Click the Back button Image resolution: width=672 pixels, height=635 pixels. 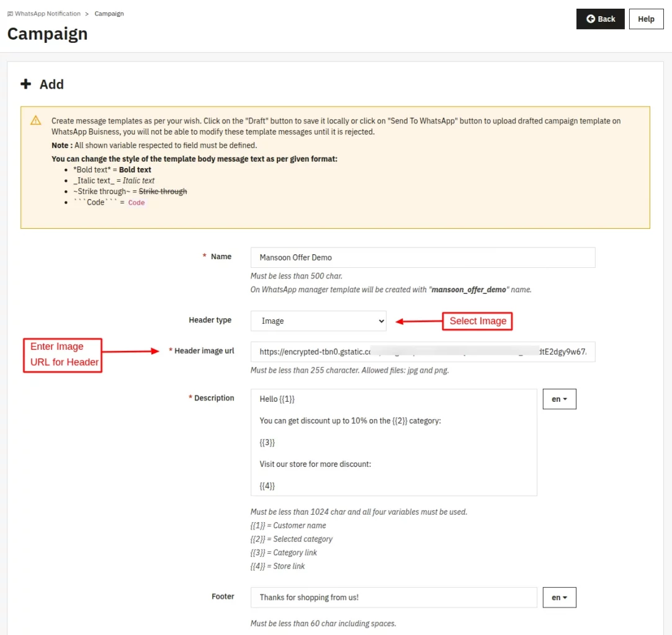[x=600, y=19]
